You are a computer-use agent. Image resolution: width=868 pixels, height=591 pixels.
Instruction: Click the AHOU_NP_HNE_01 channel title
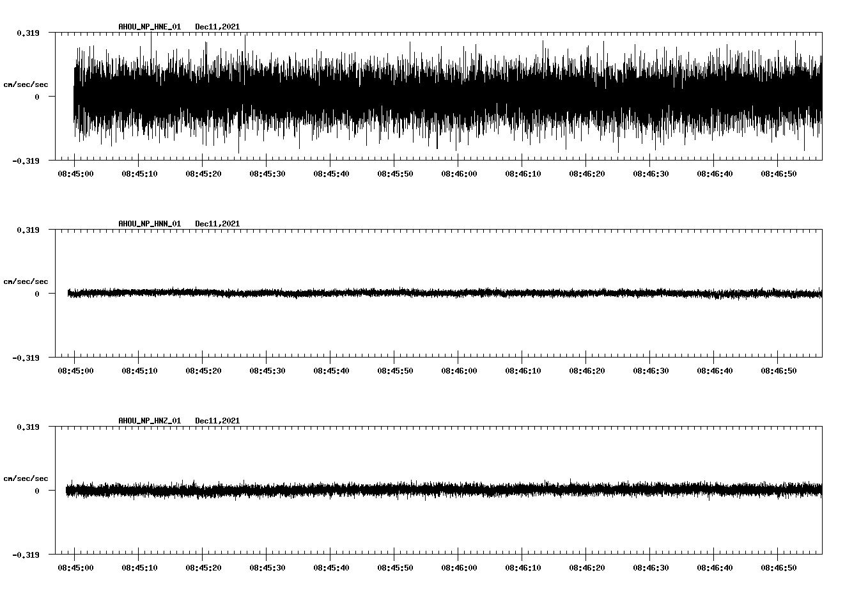[150, 27]
